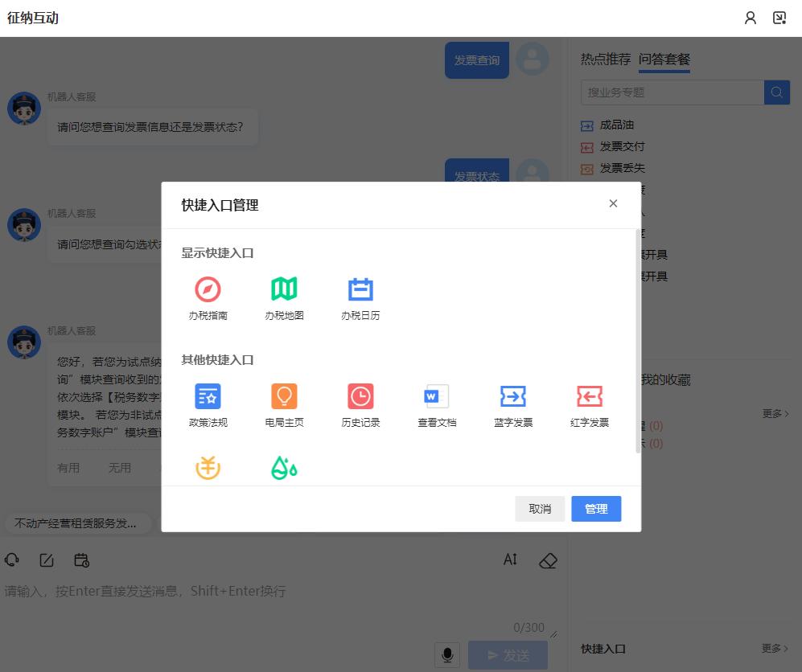Select the 办税指南 quick entry icon
Viewport: 802px width, 672px height.
[208, 289]
